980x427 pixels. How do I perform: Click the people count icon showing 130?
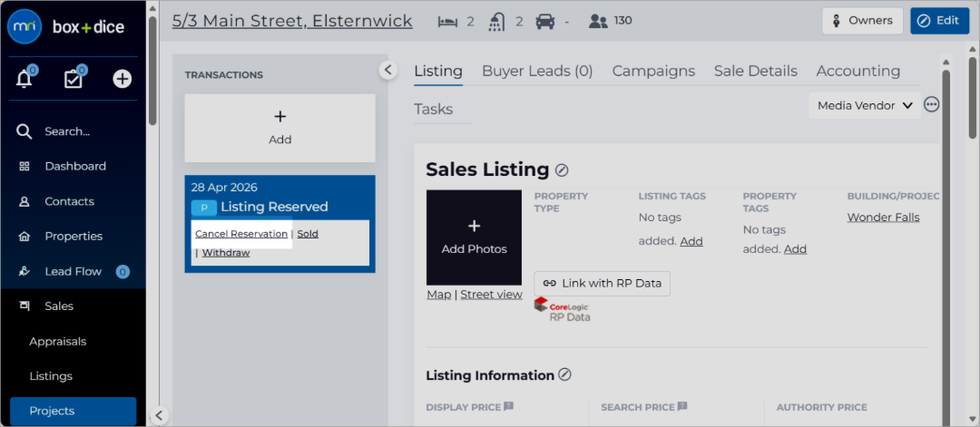(598, 22)
